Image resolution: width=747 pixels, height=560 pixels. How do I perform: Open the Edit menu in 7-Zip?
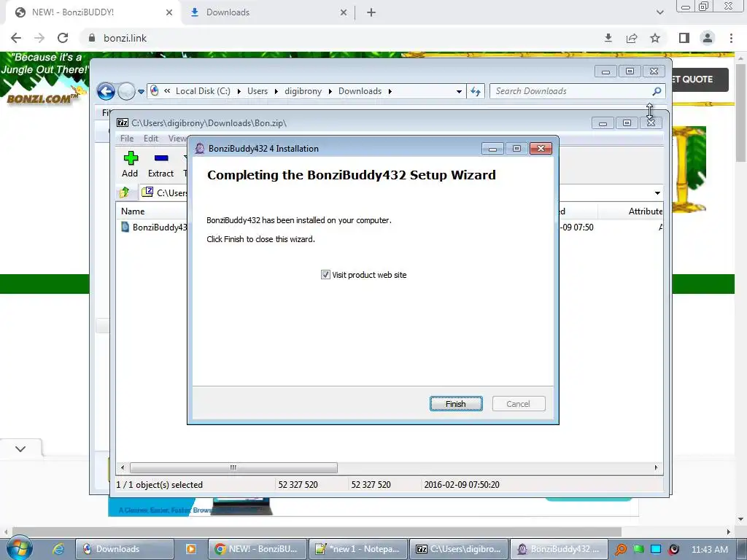[x=150, y=138]
